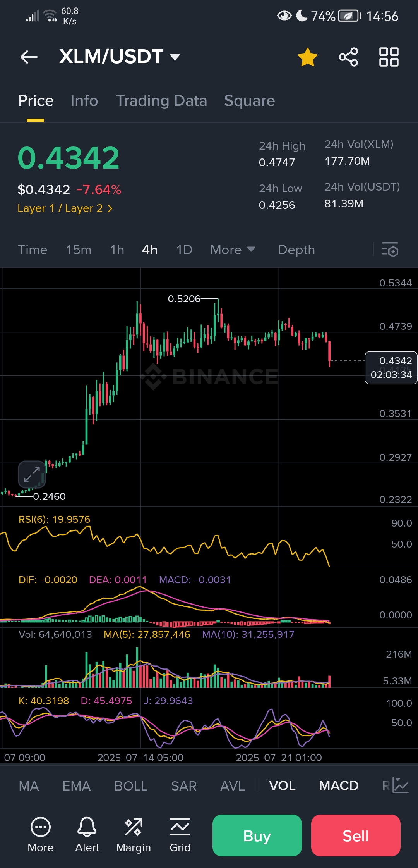418x868 pixels.
Task: Tap the Buy button
Action: click(x=257, y=835)
